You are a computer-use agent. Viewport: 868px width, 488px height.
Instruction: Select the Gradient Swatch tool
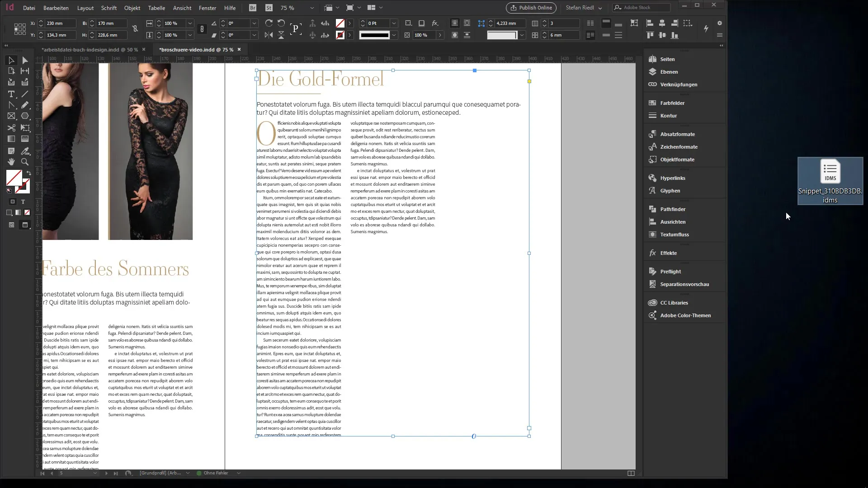click(11, 139)
